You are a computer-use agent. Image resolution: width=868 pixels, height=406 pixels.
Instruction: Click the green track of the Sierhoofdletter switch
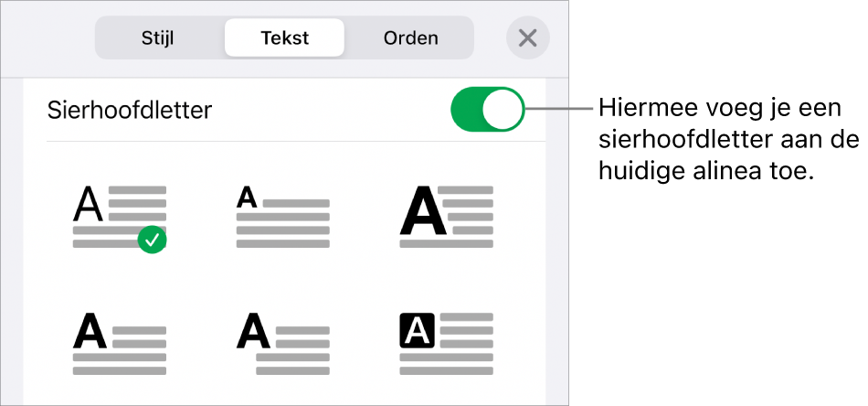(468, 112)
